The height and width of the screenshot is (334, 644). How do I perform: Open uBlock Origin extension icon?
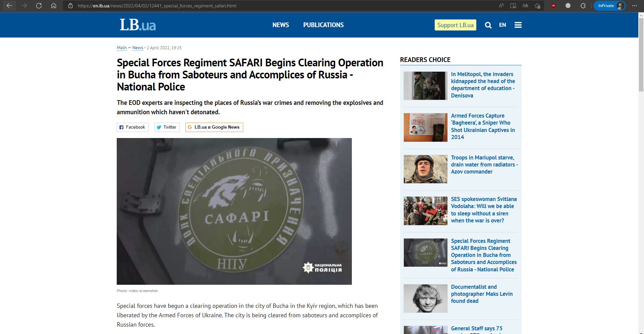pos(553,6)
